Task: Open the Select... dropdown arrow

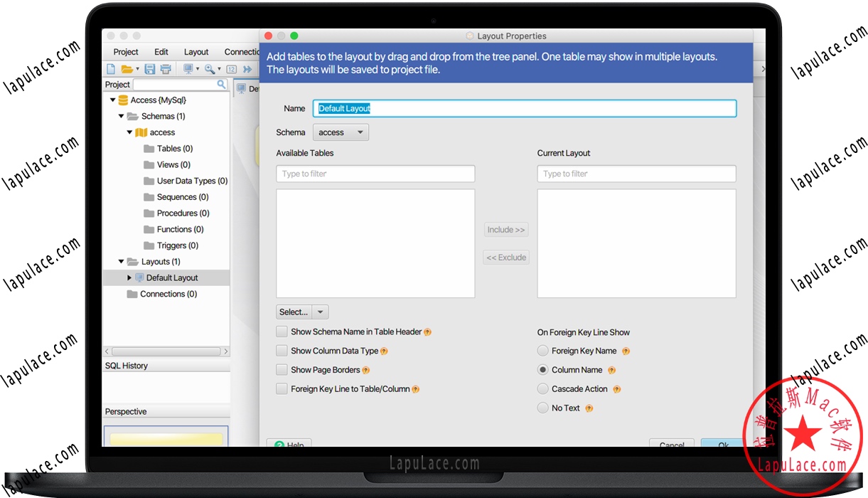Action: click(x=320, y=312)
